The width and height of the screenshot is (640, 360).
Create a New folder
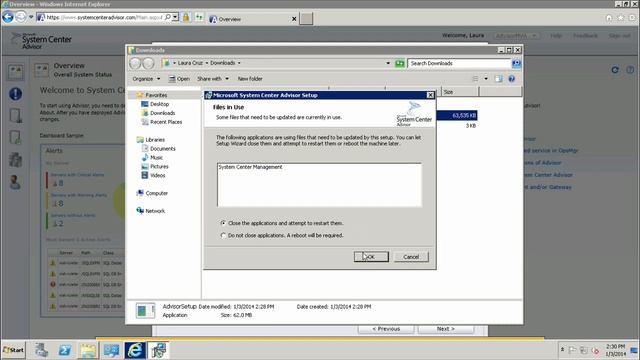250,79
